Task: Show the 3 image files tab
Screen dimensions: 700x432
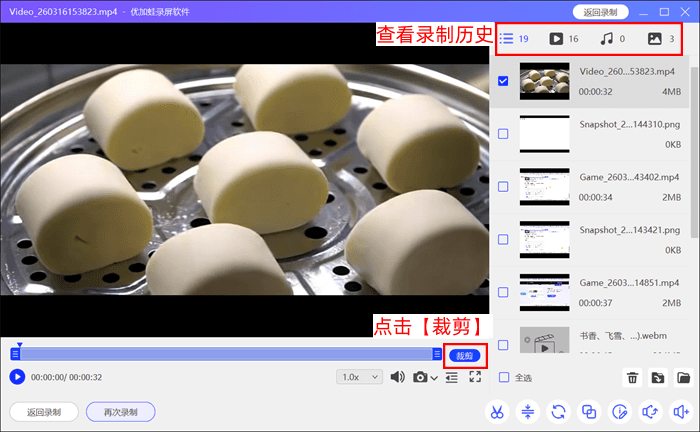Action: [x=661, y=39]
